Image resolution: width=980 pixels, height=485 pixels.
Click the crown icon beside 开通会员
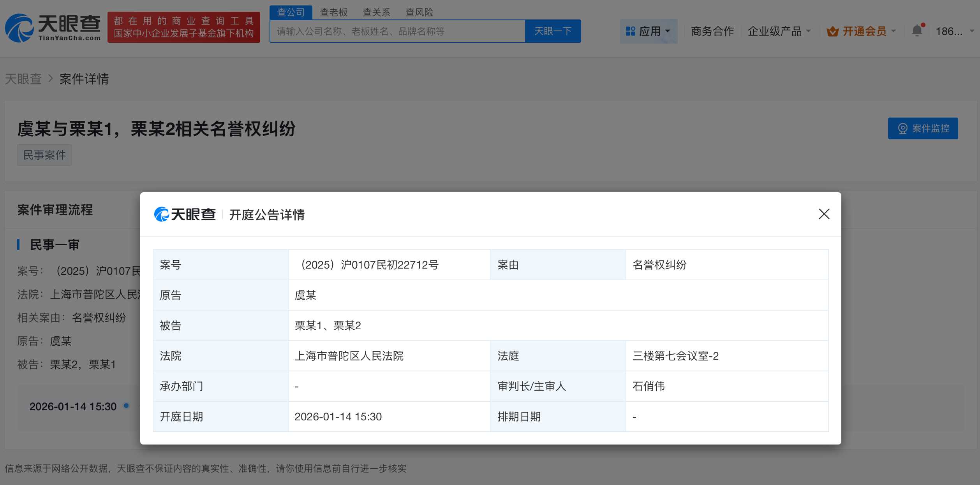point(833,31)
